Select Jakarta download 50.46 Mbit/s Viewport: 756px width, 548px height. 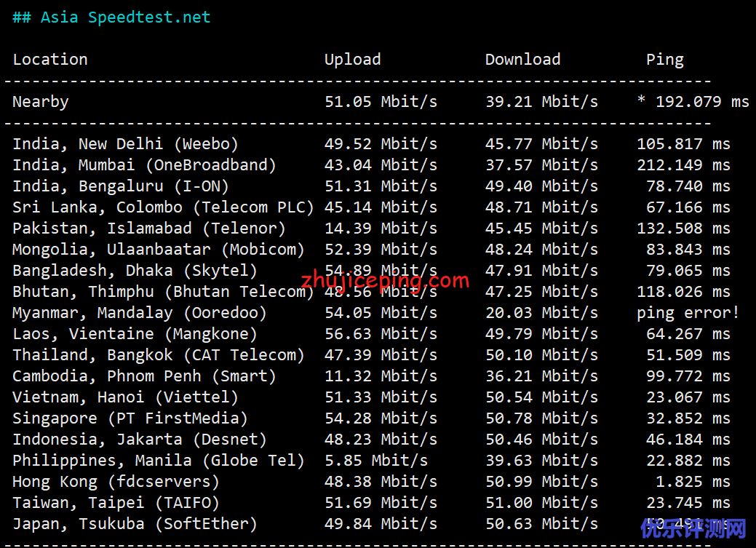541,440
